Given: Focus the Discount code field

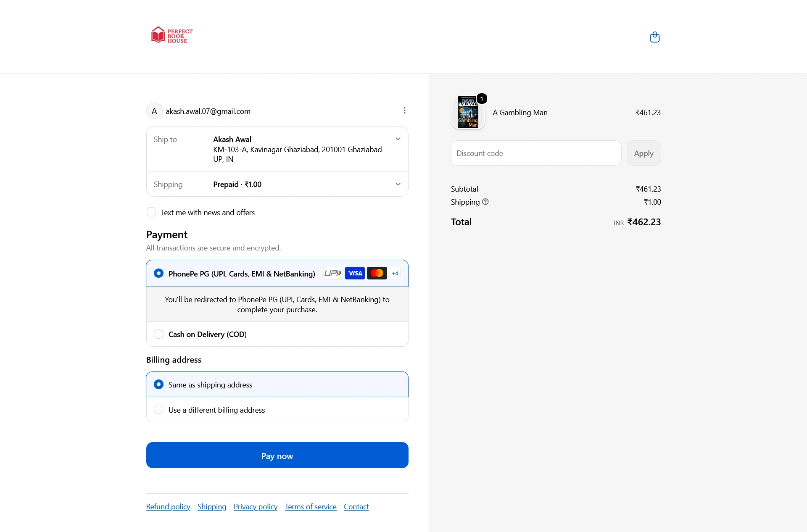Looking at the screenshot, I should (x=536, y=153).
